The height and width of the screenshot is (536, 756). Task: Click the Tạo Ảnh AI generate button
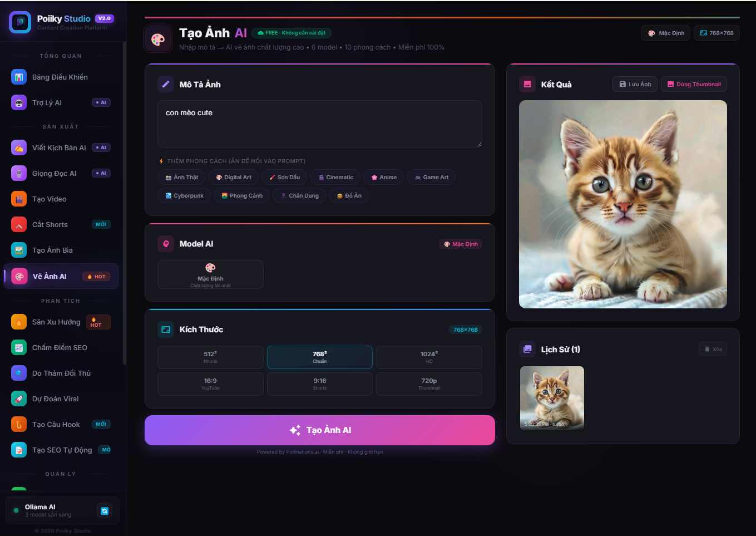pyautogui.click(x=320, y=430)
